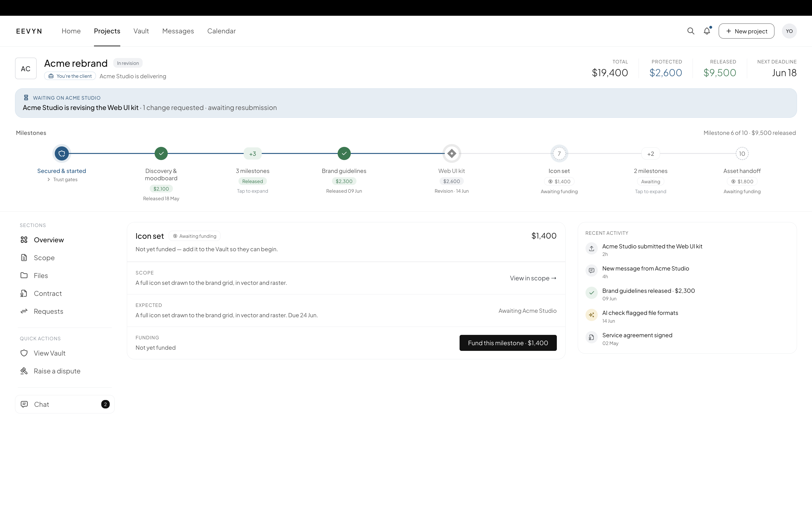
Task: Open the Messages tab
Action: (178, 31)
